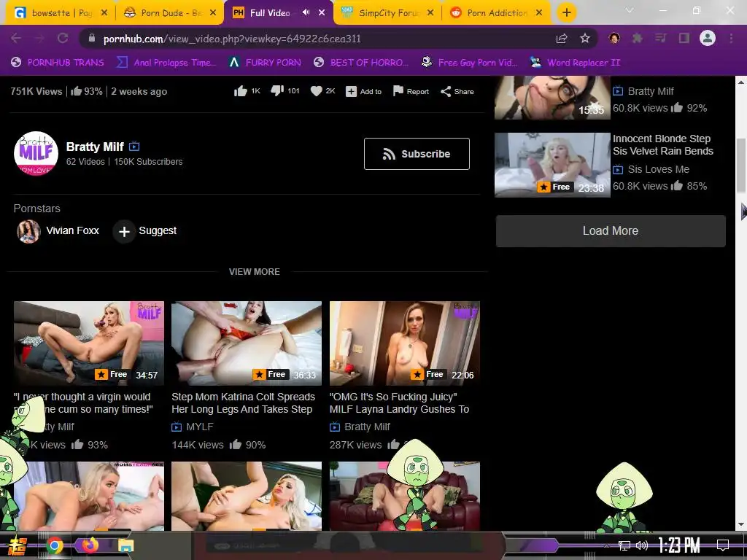The height and width of the screenshot is (560, 747).
Task: Go back using the browser back arrow
Action: coord(16,38)
